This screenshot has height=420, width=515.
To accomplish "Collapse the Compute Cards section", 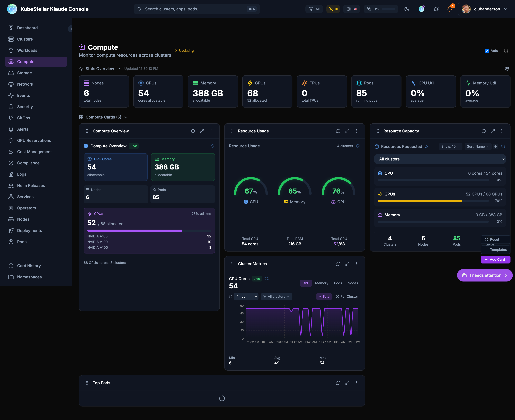I will (x=126, y=117).
